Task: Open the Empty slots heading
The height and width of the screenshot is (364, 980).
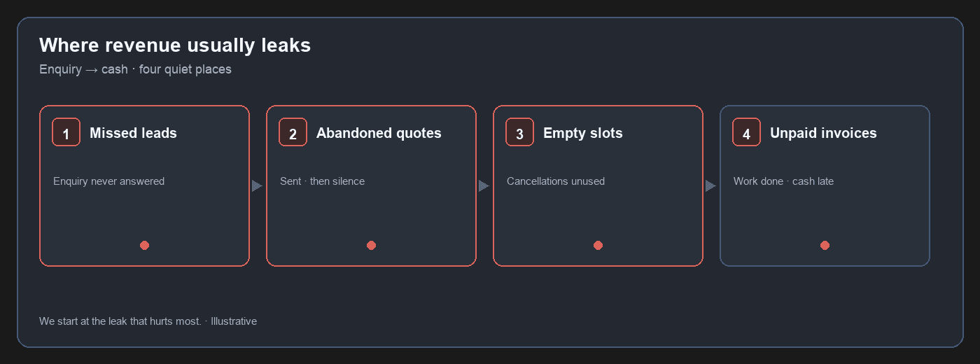Action: [x=582, y=133]
